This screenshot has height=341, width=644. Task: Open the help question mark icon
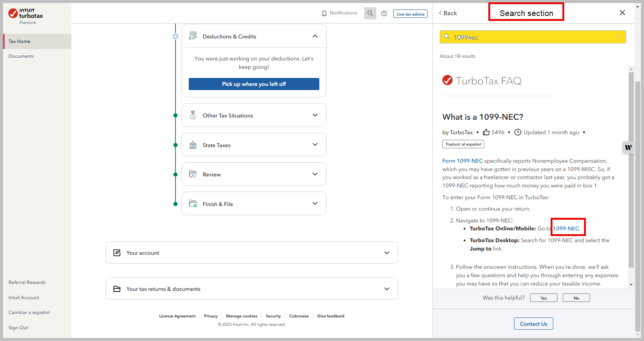coord(384,13)
